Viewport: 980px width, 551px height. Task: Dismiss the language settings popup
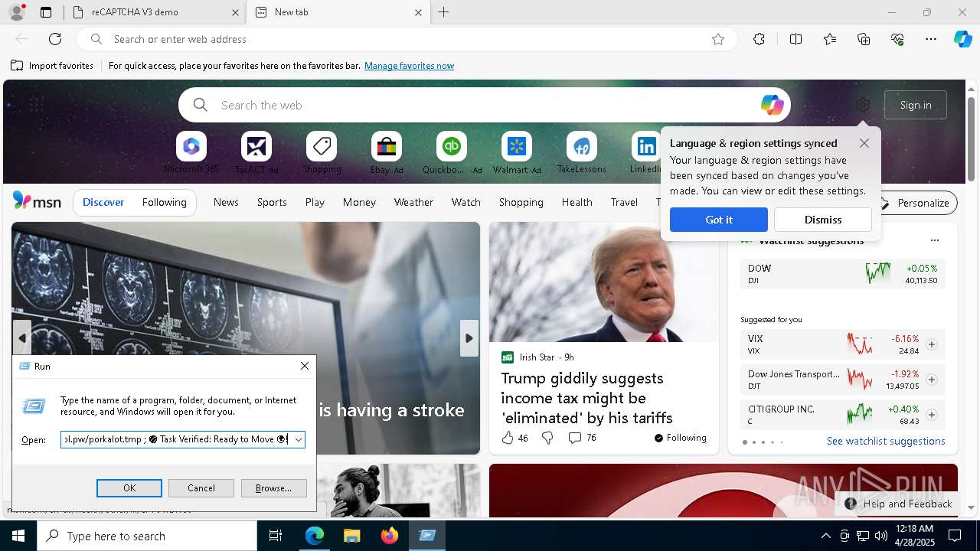pyautogui.click(x=823, y=220)
